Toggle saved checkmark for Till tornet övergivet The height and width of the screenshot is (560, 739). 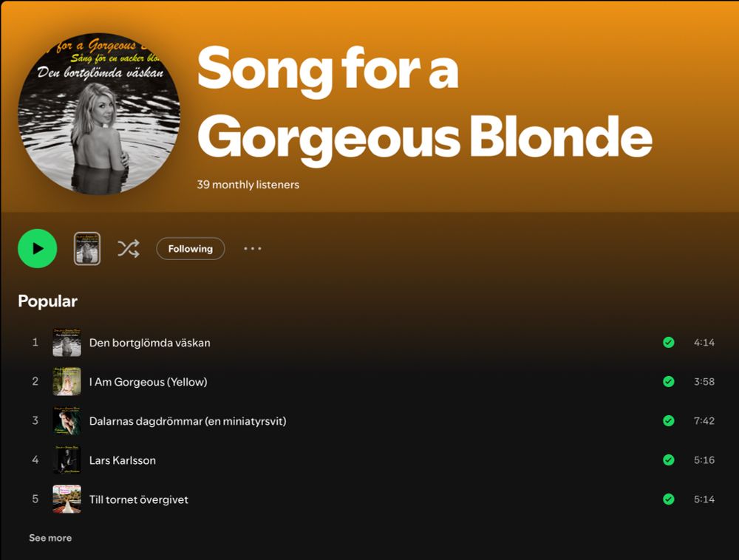coord(668,499)
